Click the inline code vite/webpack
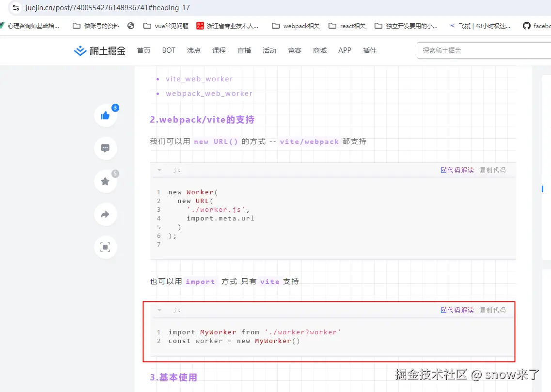 tap(309, 141)
